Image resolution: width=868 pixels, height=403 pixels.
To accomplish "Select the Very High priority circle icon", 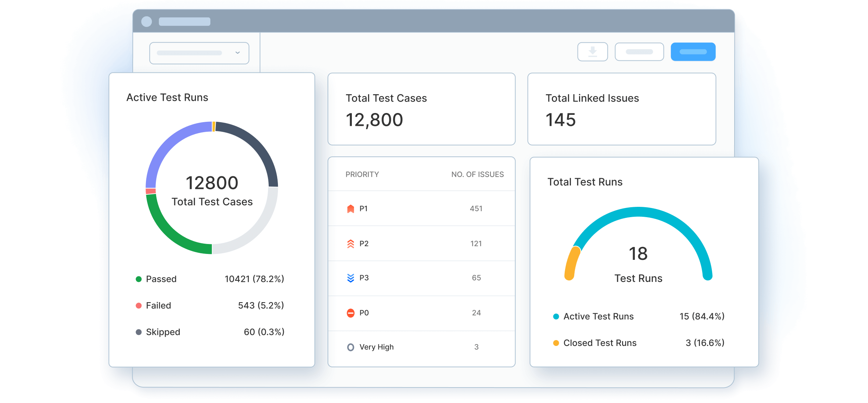I will tap(350, 347).
